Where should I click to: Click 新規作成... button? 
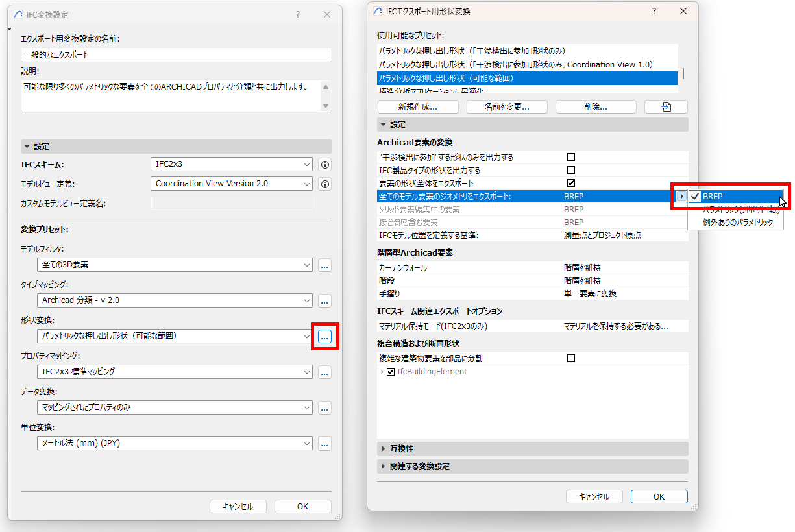(418, 107)
